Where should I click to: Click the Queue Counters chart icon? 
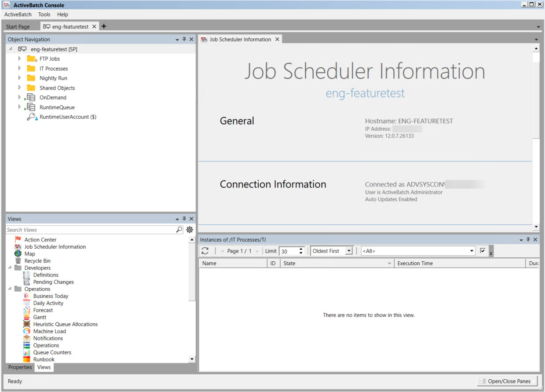27,352
